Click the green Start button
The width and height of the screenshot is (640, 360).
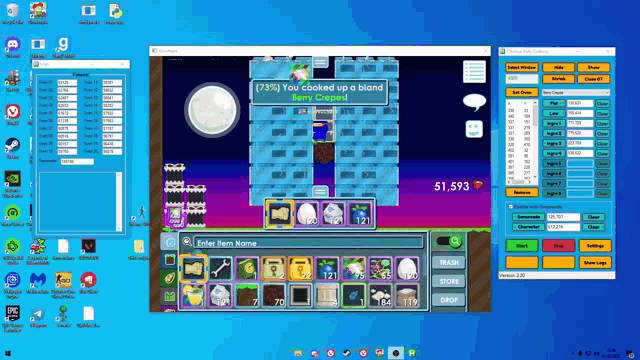(x=522, y=246)
